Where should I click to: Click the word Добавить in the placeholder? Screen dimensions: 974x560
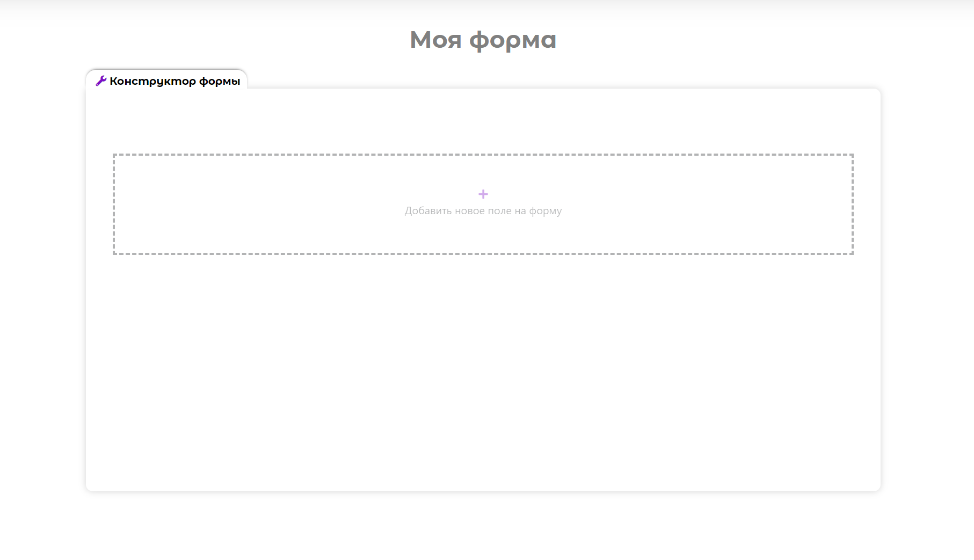[x=428, y=211]
